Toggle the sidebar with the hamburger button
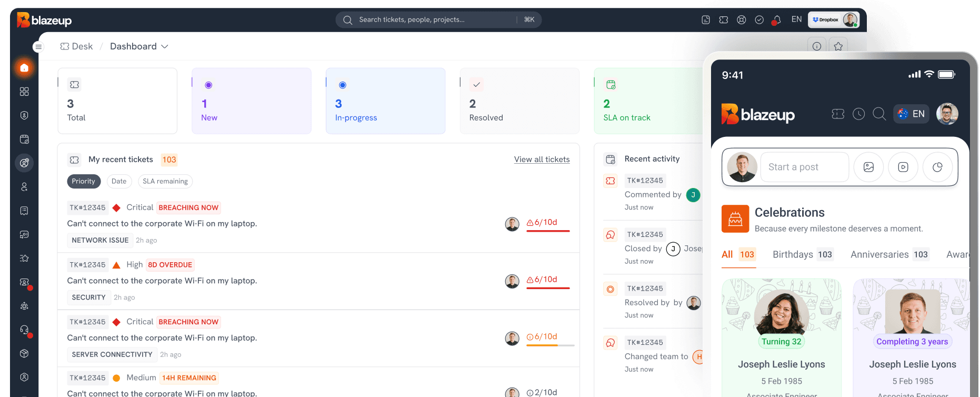This screenshot has height=397, width=980. (x=38, y=47)
